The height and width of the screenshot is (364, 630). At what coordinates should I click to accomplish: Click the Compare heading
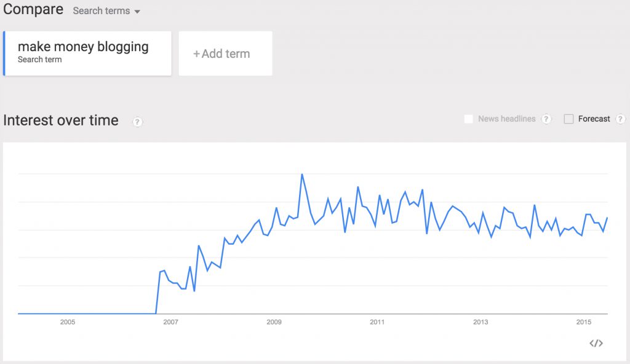33,9
